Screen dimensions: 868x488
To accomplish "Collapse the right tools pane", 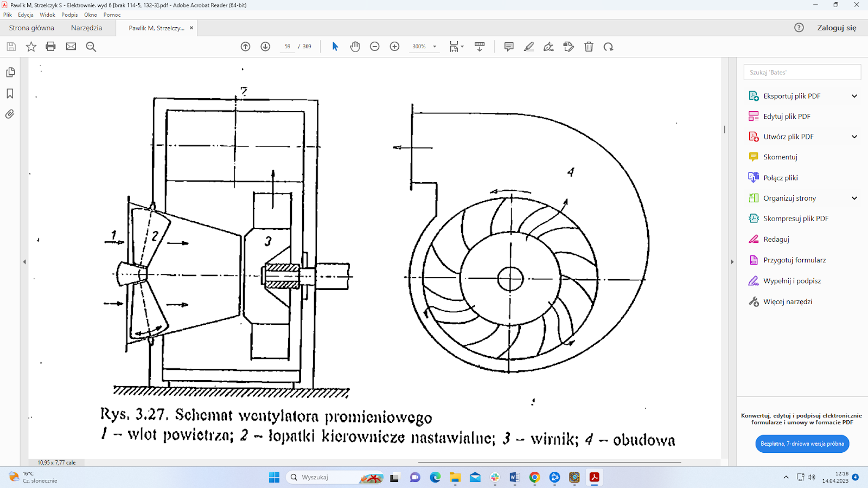I will (732, 262).
